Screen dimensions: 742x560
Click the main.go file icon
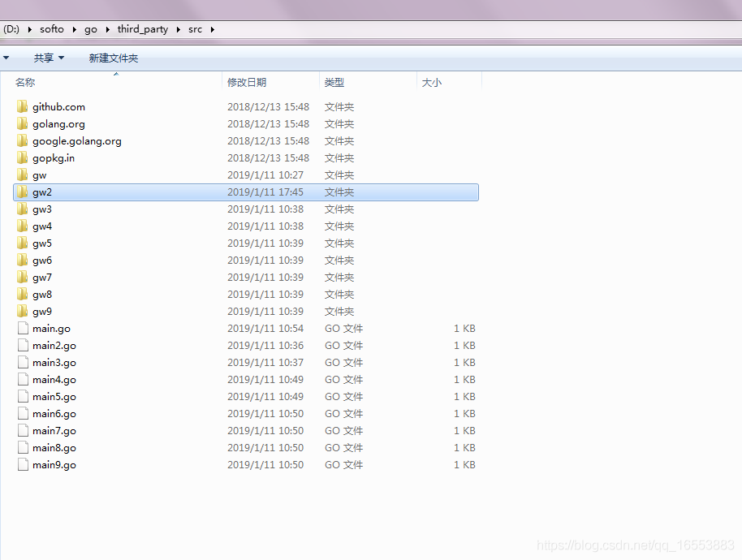[x=23, y=328]
